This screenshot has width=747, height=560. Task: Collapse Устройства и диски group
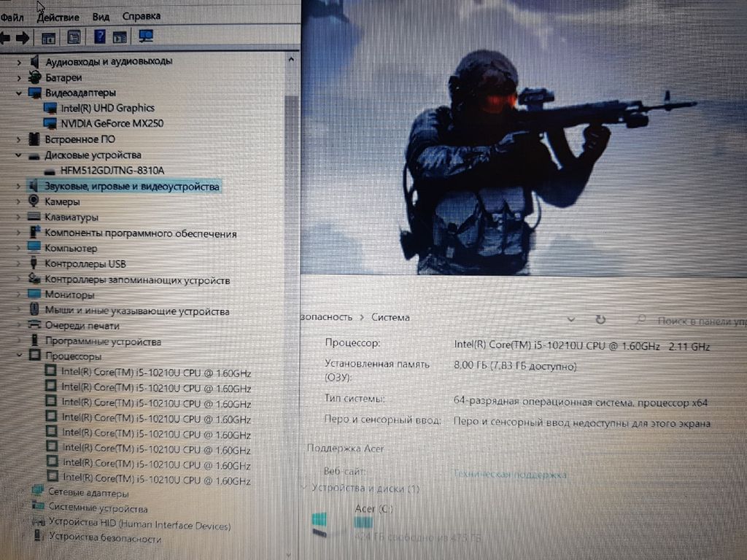pos(303,488)
